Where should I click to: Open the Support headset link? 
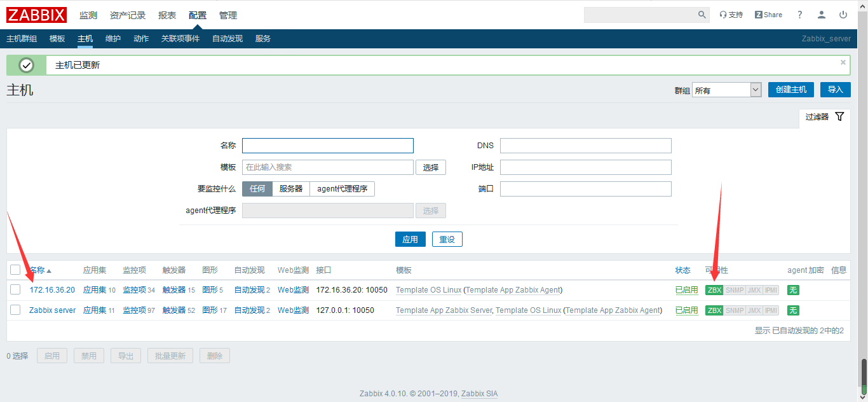(731, 15)
